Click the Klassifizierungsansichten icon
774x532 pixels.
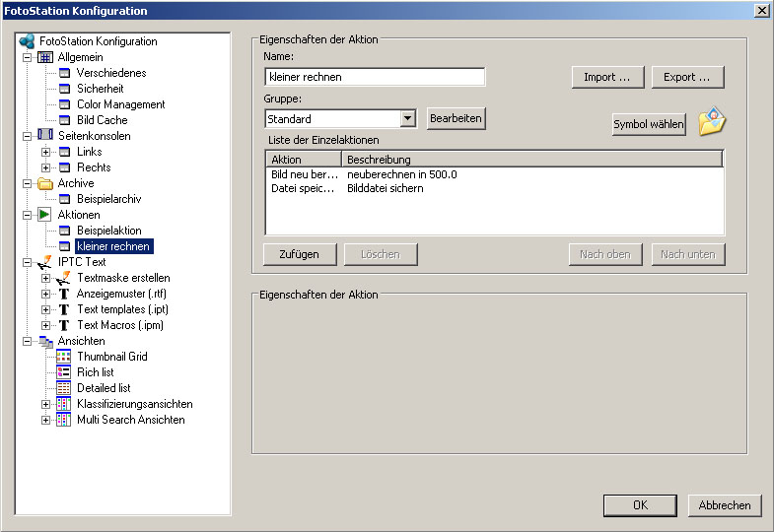point(64,404)
